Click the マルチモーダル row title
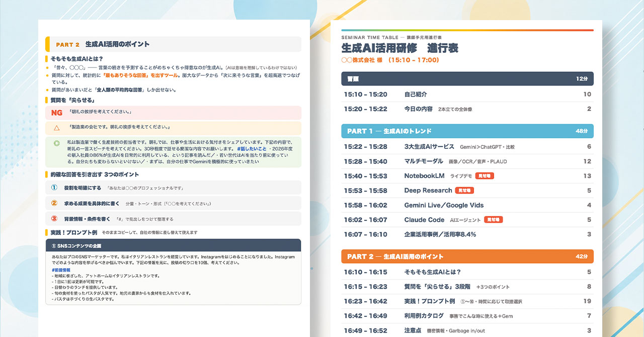The image size is (644, 337). [x=424, y=161]
